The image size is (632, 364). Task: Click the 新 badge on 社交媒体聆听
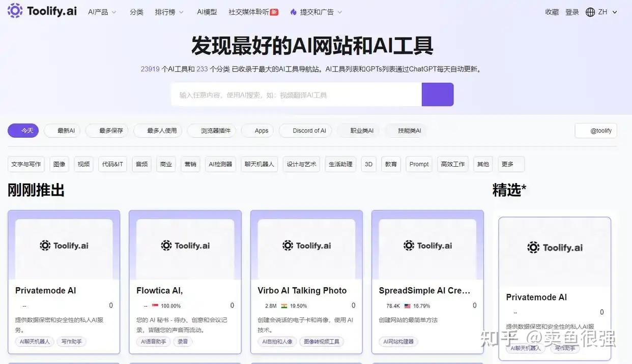pyautogui.click(x=274, y=12)
